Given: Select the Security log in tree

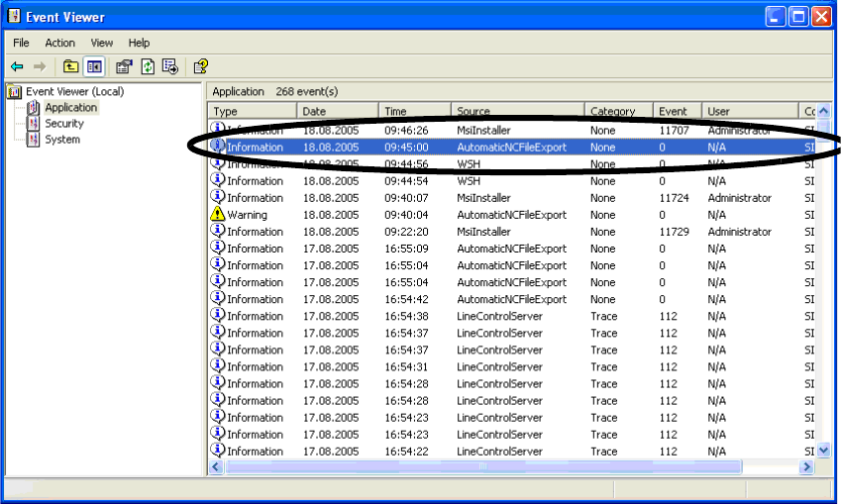Looking at the screenshot, I should click(64, 124).
